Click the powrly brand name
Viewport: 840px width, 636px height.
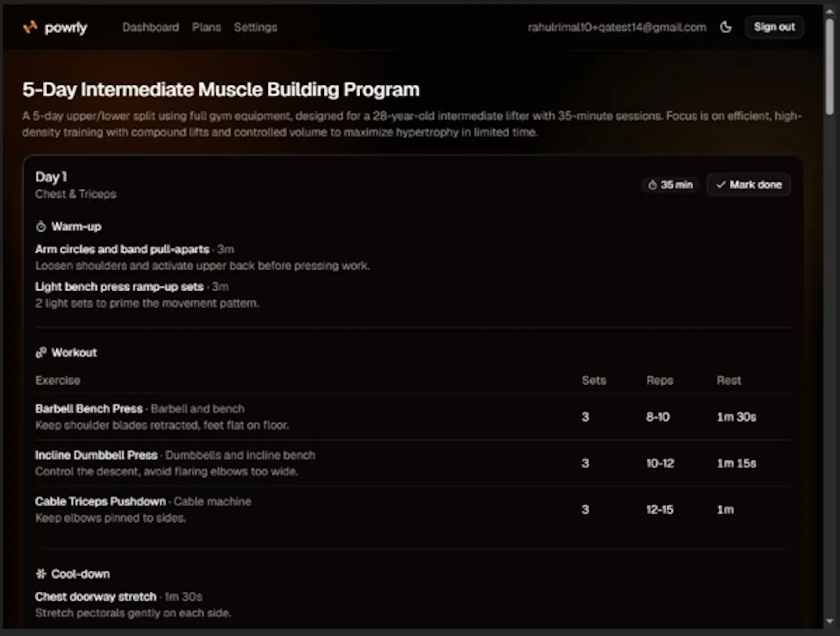(x=66, y=27)
